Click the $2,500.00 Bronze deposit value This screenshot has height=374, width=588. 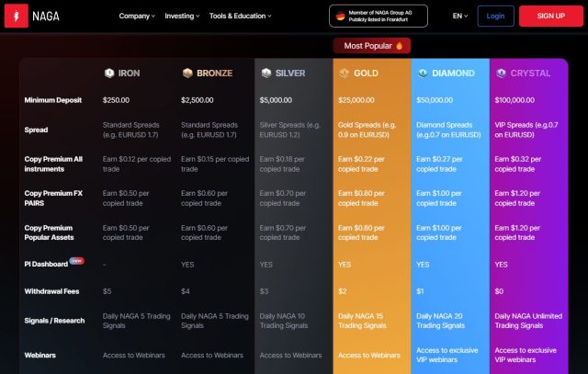tap(198, 100)
